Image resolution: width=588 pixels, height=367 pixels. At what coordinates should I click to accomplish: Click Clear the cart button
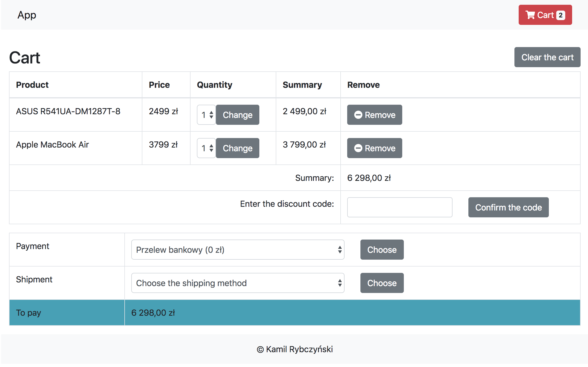pos(547,57)
